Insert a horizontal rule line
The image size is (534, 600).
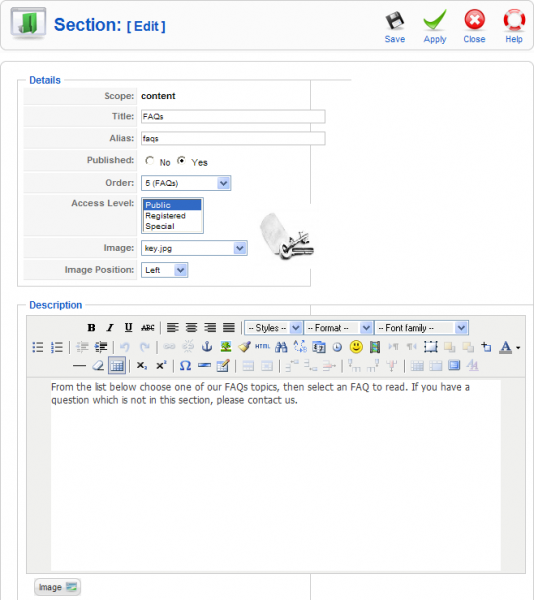pyautogui.click(x=79, y=366)
